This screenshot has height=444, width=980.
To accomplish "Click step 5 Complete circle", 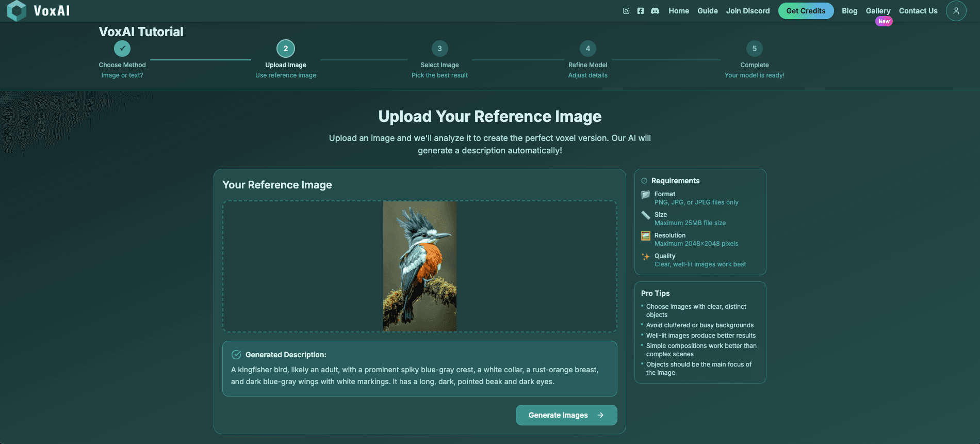I will [x=755, y=49].
